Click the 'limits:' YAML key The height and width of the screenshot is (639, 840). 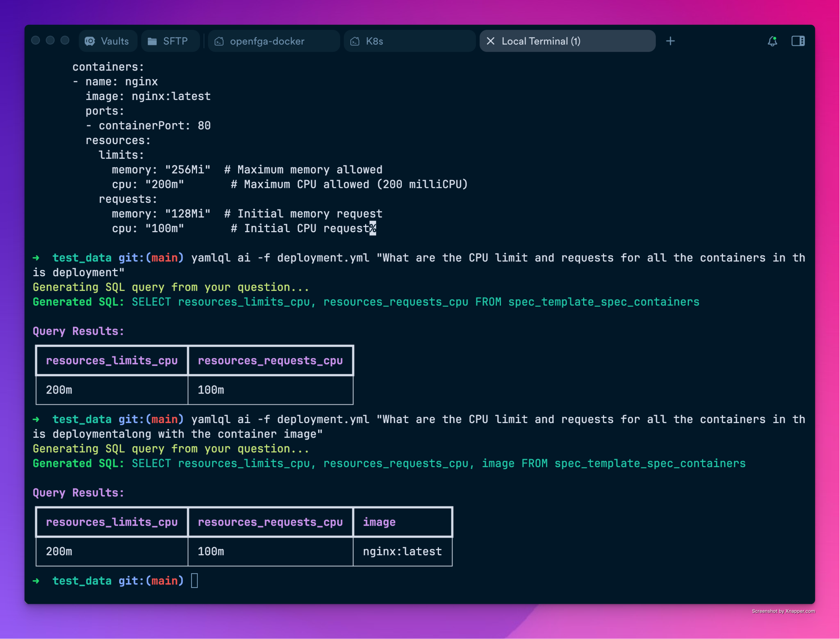click(121, 155)
